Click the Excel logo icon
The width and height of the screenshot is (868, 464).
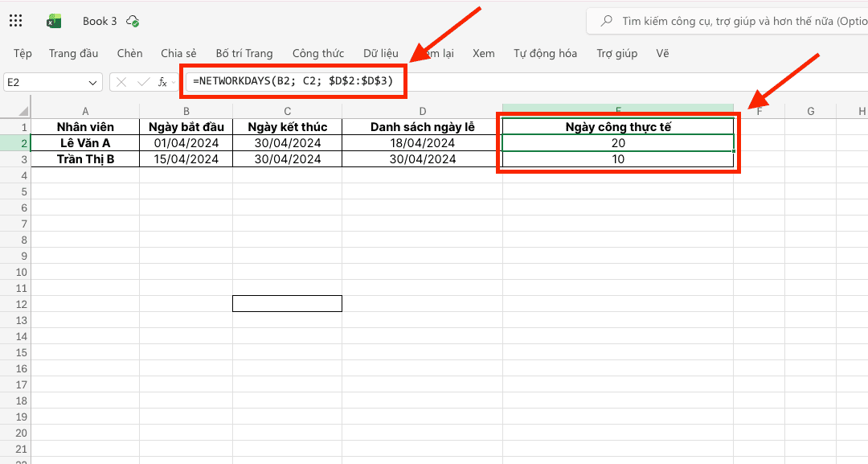pos(55,21)
